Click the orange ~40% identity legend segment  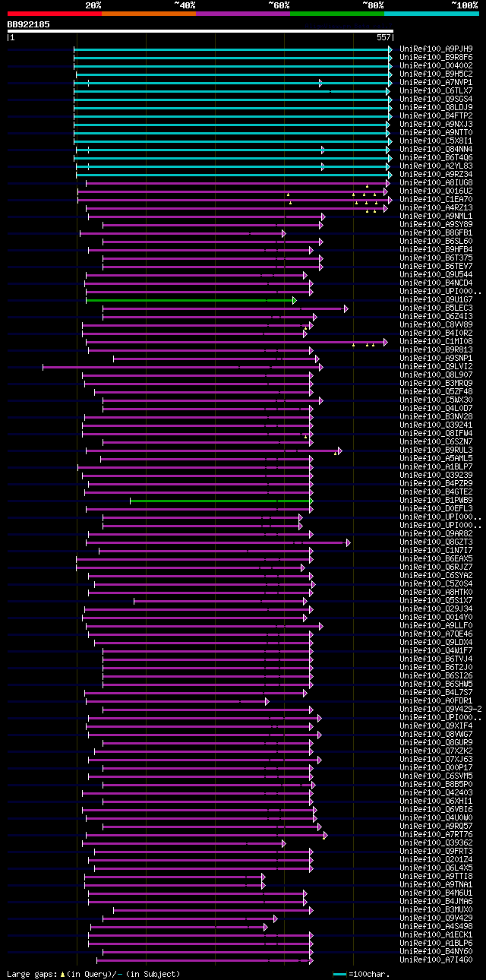click(x=149, y=13)
